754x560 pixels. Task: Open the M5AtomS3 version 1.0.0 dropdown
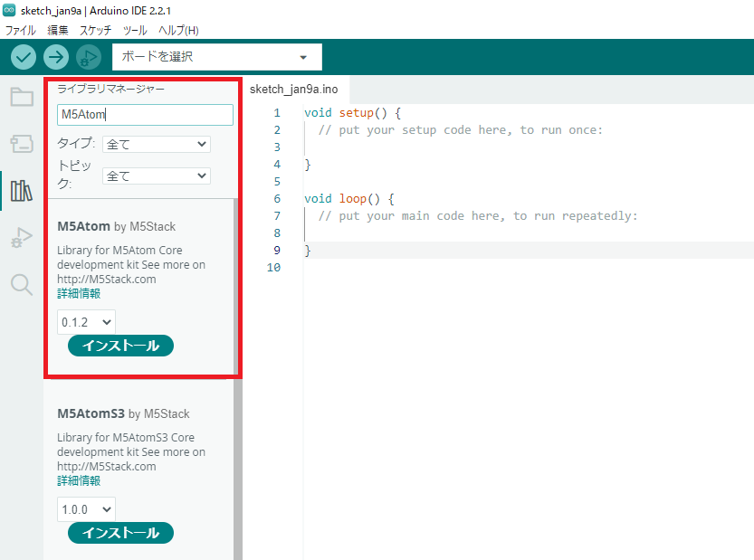tap(86, 509)
